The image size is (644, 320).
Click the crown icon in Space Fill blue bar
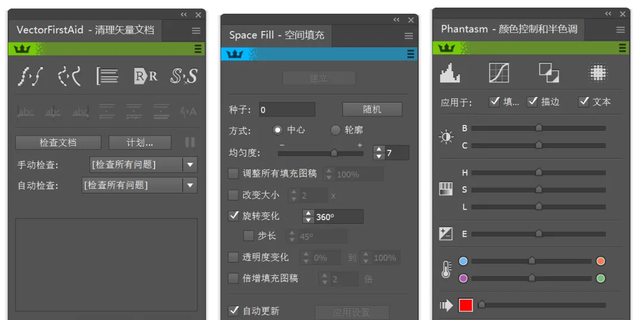234,54
